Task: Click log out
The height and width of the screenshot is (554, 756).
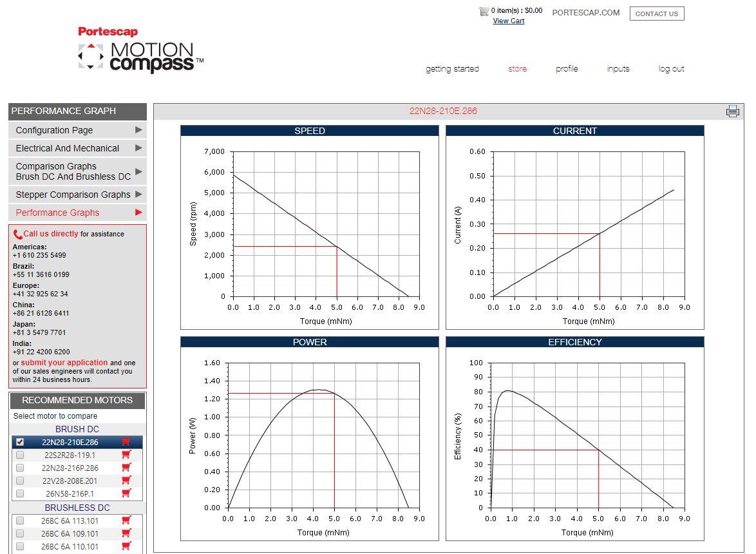Action: pos(671,69)
